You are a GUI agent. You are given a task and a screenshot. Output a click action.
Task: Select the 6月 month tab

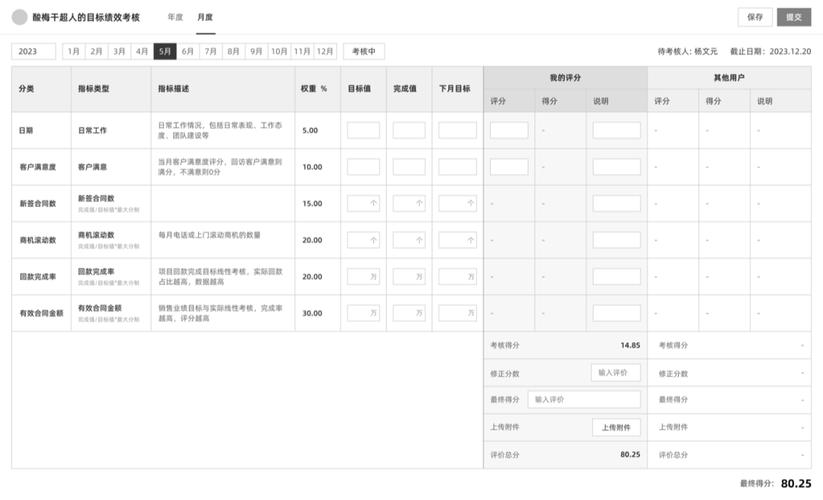pyautogui.click(x=188, y=51)
